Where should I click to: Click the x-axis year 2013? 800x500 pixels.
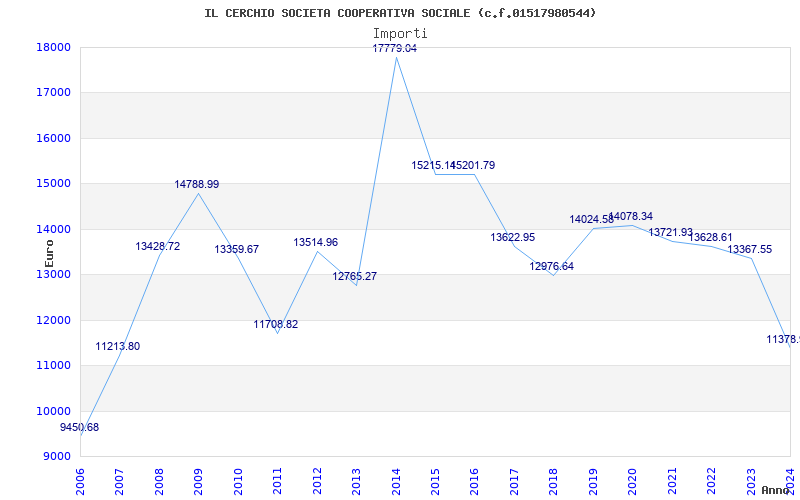[356, 481]
